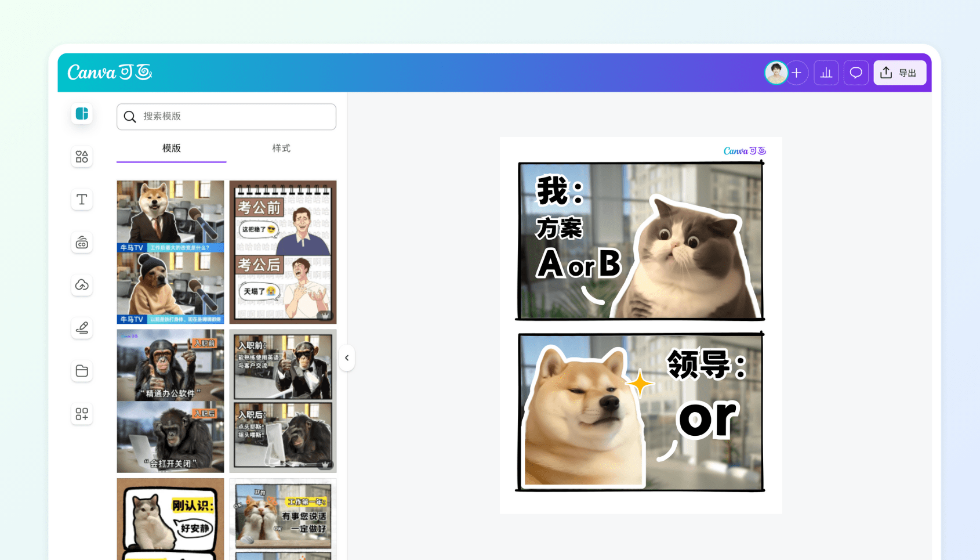
Task: Click the plus icon to invite collaborators
Action: [x=797, y=73]
